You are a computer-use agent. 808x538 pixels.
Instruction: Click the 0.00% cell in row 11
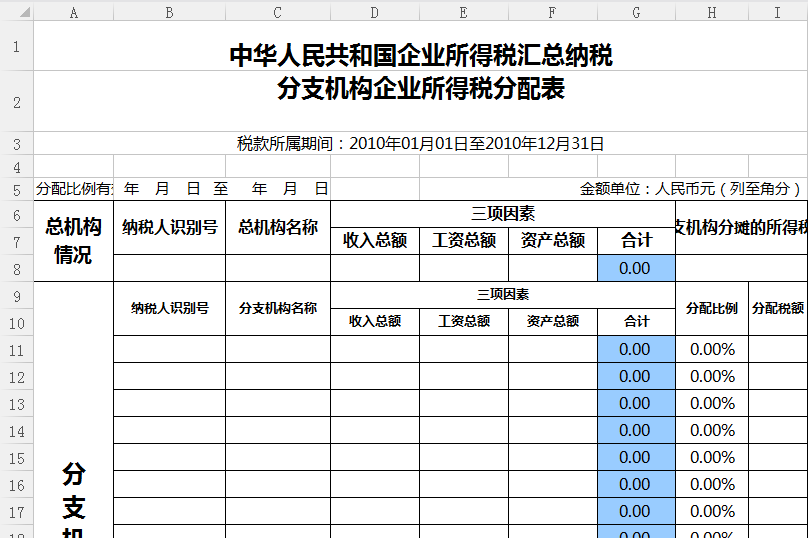click(x=711, y=350)
